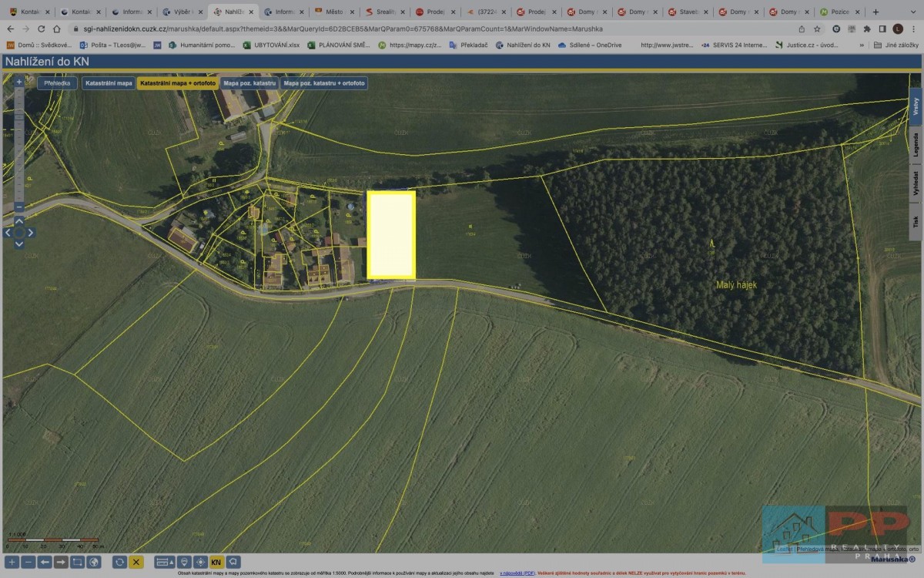Click the zoom in plus icon in bottom toolbar
The height and width of the screenshot is (578, 924).
pos(12,563)
